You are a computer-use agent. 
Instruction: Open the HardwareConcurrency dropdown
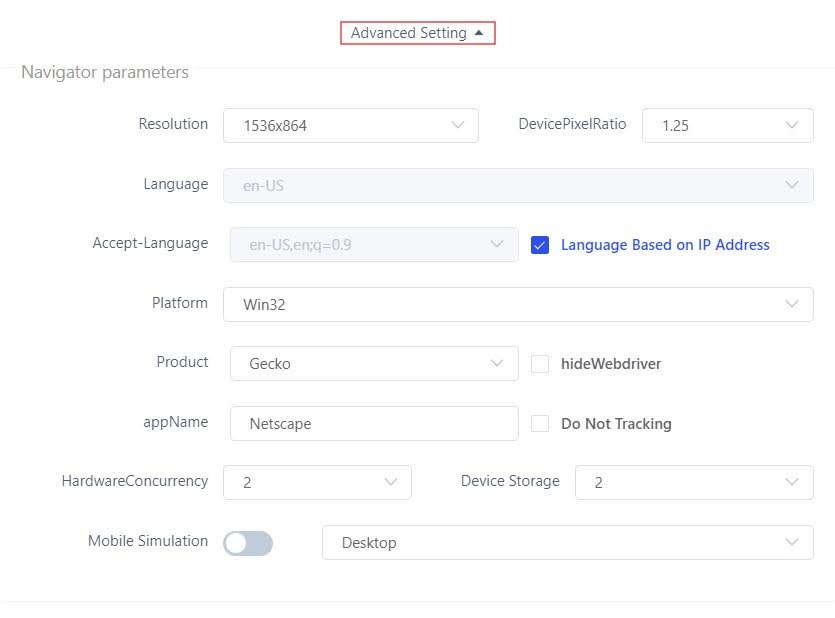(316, 482)
